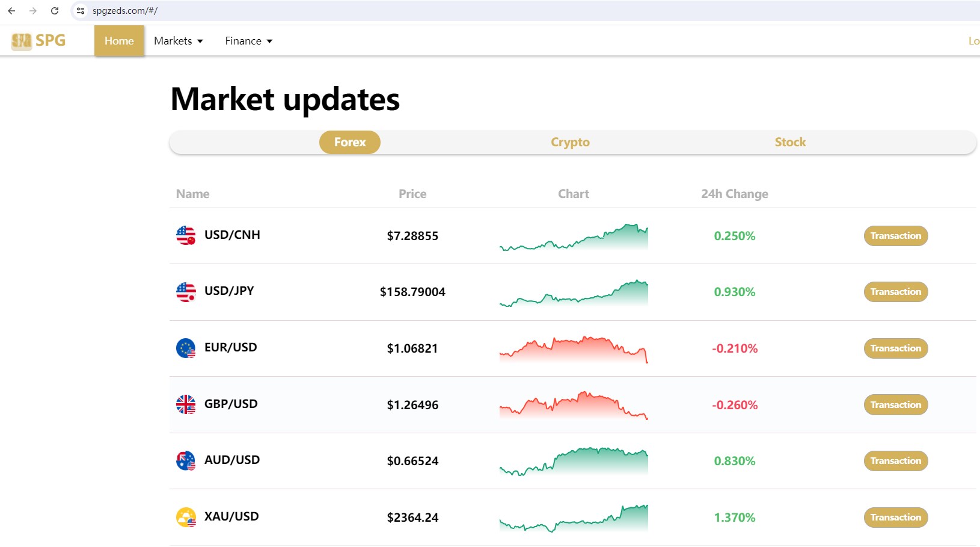
Task: Expand the Markets dropdown menu
Action: pyautogui.click(x=179, y=41)
